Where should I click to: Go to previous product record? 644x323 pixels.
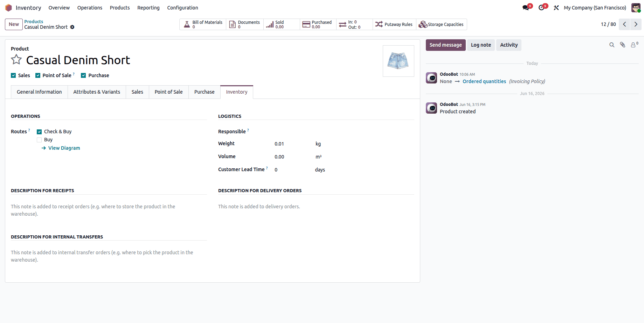click(624, 24)
